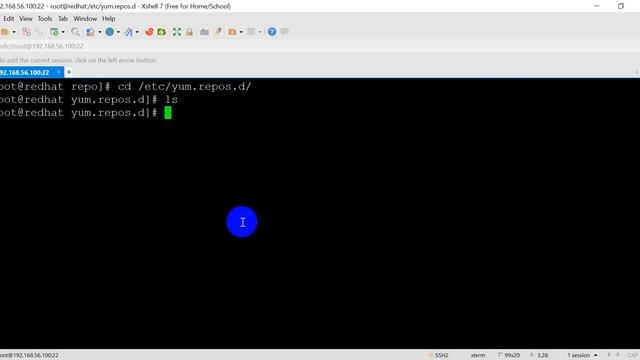640x360 pixels.
Task: Expand the Font dropdown arrow
Action: 137,32
